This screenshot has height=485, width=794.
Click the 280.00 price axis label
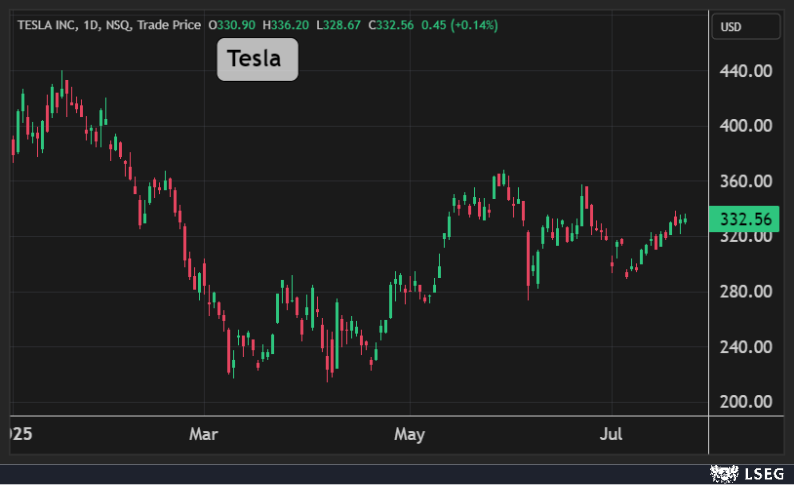coord(746,292)
